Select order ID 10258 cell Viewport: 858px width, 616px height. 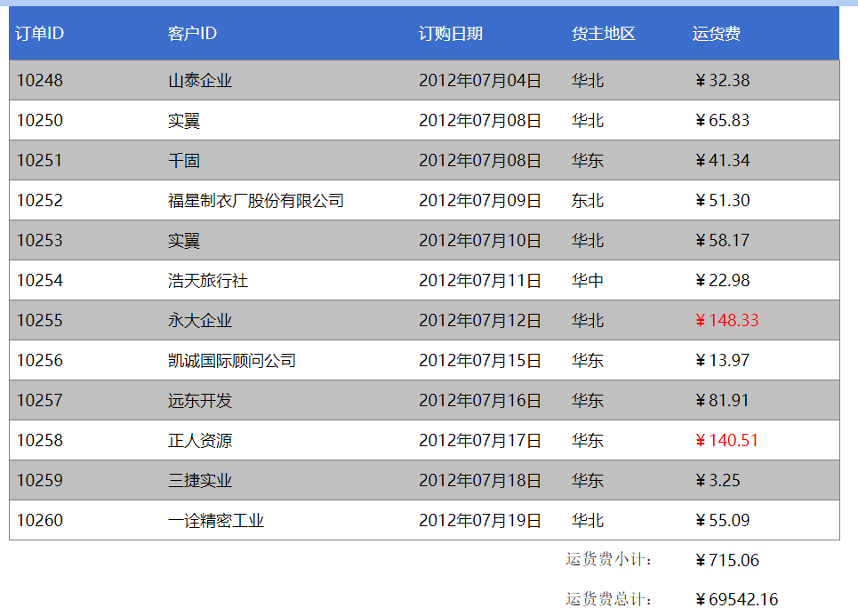click(x=40, y=440)
